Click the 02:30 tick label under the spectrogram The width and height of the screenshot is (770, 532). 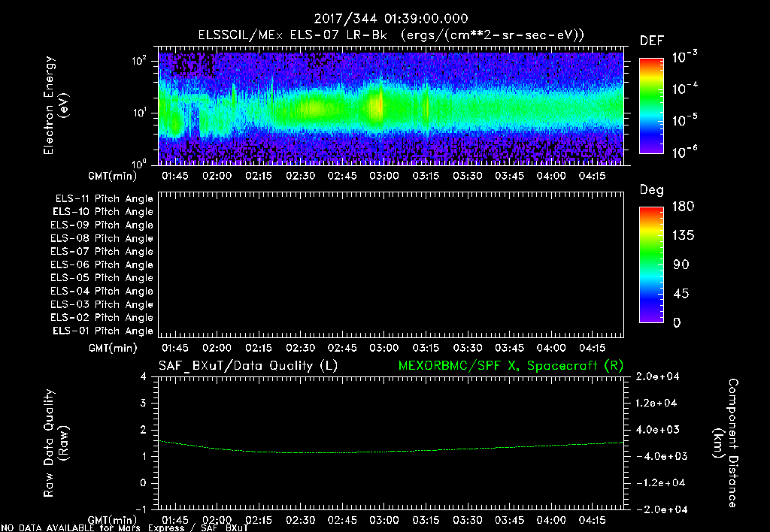301,176
